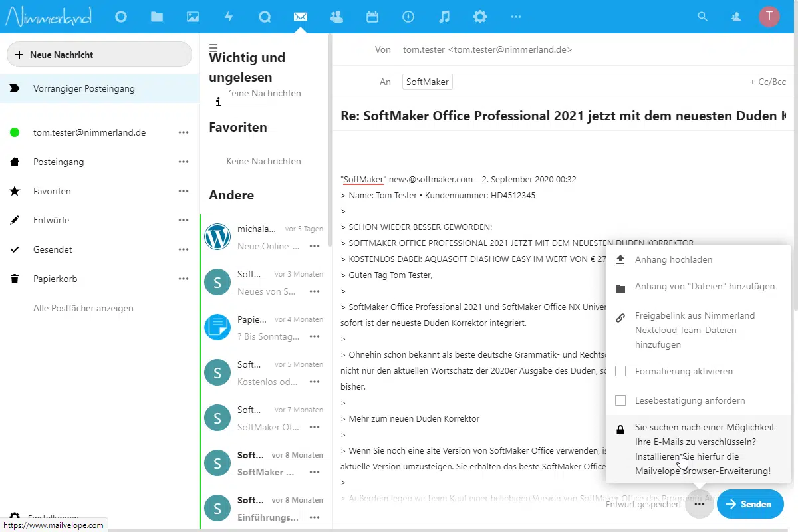
Task: Open the Nimmerland dashboard circle icon
Action: point(121,17)
